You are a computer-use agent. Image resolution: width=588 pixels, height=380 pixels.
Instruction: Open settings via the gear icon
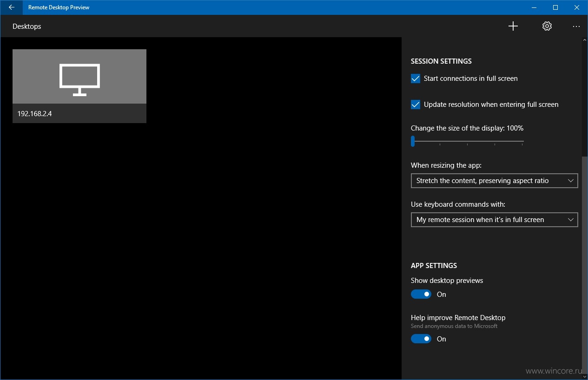point(547,26)
